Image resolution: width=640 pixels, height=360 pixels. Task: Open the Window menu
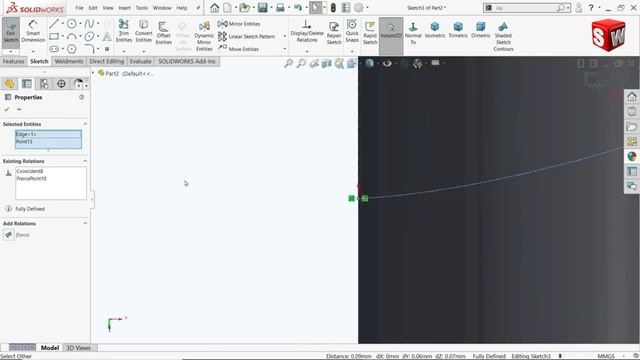tap(162, 8)
